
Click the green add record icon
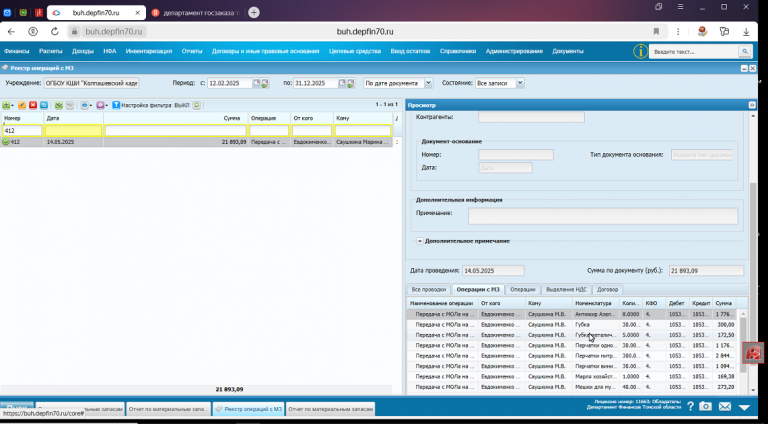click(x=6, y=105)
